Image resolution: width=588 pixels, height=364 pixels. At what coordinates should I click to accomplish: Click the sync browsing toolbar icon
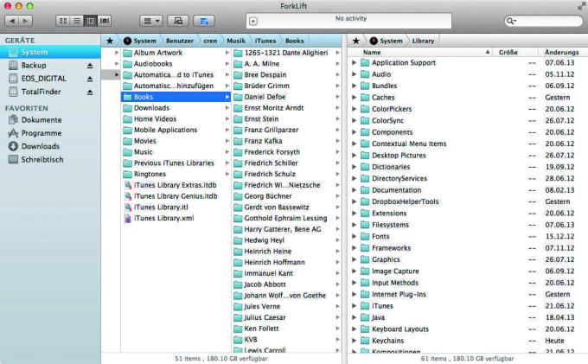[x=178, y=21]
